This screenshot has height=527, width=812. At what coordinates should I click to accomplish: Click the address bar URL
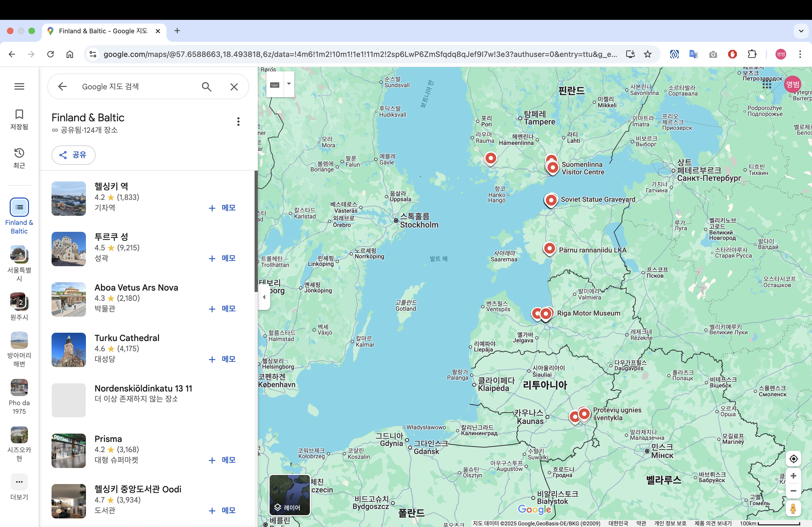[x=360, y=54]
